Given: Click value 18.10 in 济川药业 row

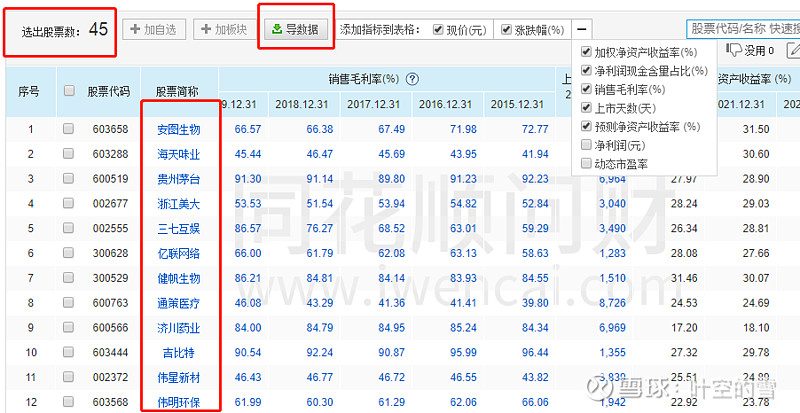Looking at the screenshot, I should point(756,327).
